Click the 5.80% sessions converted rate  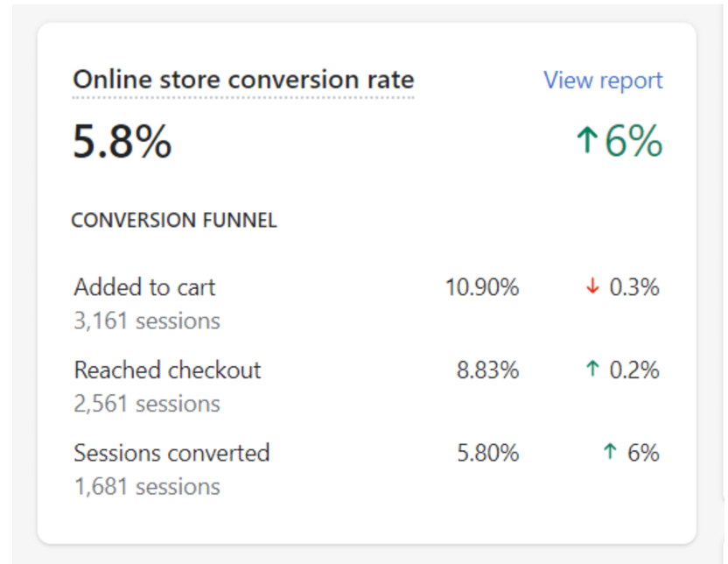[487, 453]
